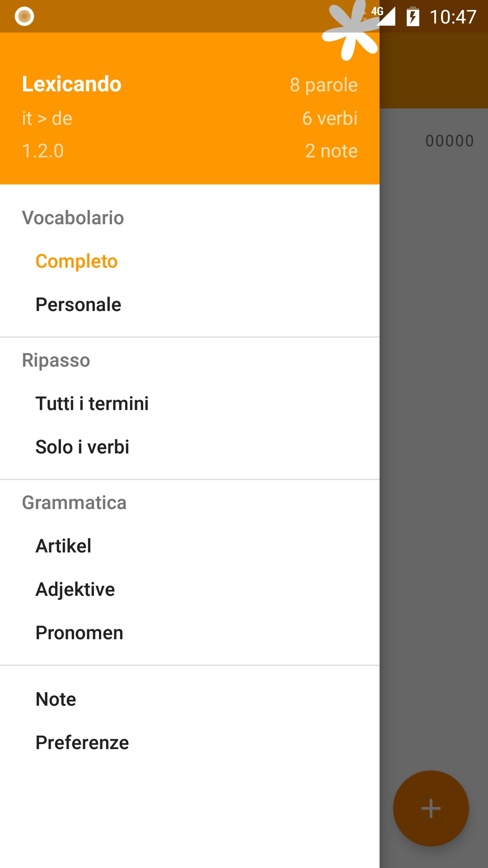Tap the "6 verbi" count label

(329, 118)
